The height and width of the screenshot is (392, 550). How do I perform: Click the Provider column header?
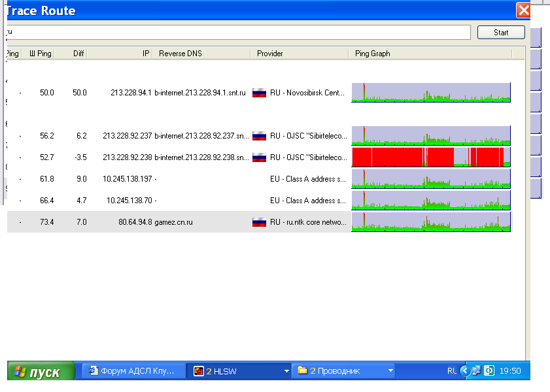coord(300,54)
